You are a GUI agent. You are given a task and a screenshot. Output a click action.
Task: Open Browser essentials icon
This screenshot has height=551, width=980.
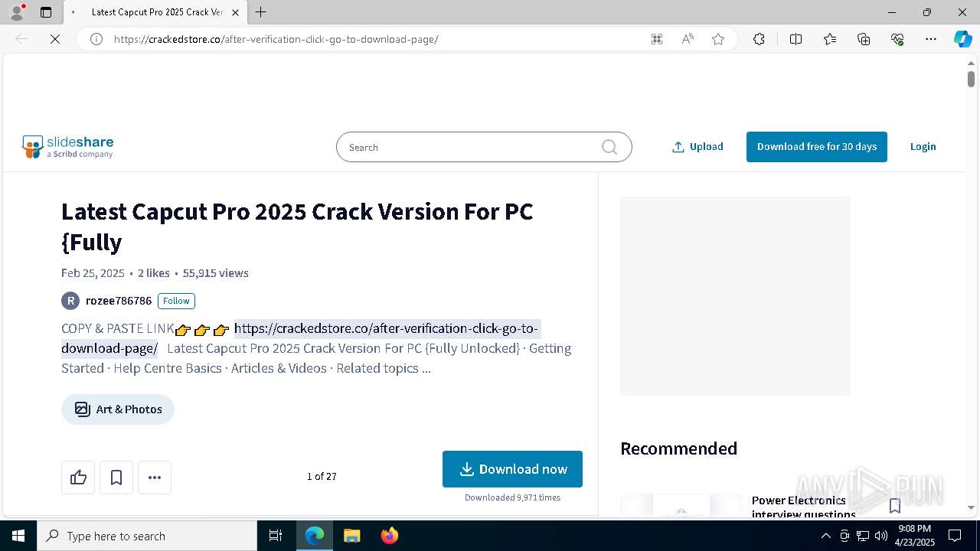coord(897,39)
